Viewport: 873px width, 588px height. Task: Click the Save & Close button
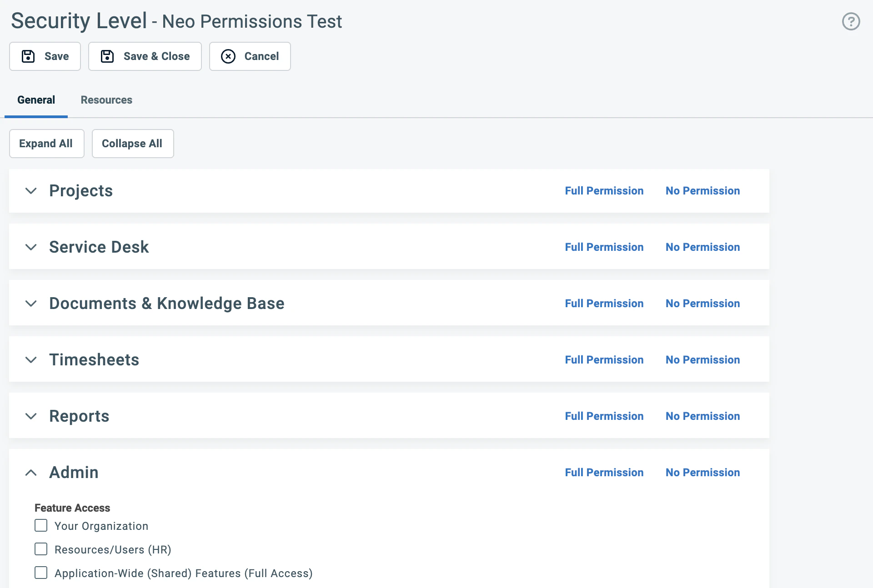click(x=145, y=56)
